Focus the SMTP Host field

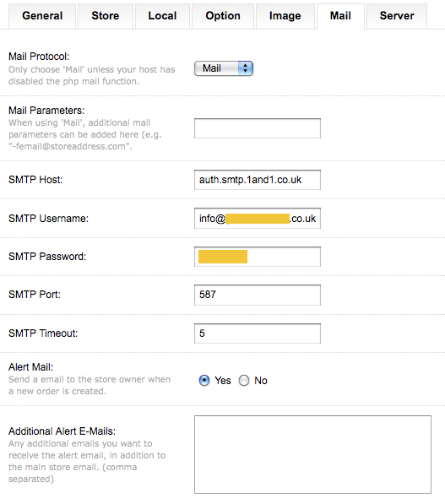click(x=258, y=180)
